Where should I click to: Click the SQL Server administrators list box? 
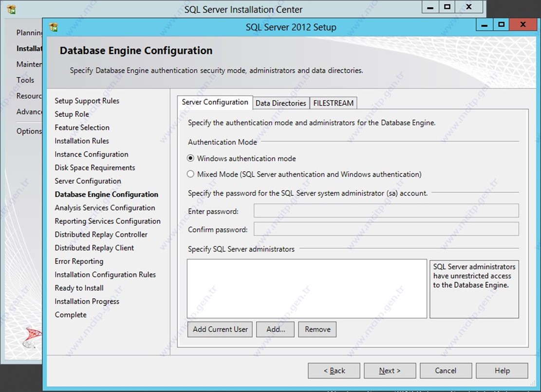pyautogui.click(x=307, y=289)
